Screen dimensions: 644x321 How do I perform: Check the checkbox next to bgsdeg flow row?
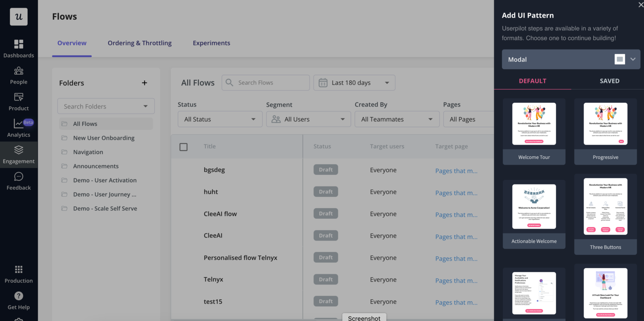(183, 169)
